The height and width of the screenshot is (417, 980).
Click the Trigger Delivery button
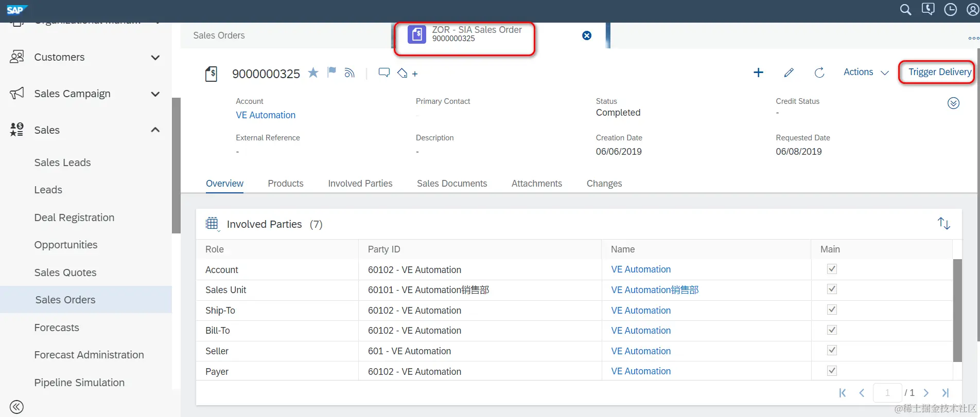click(x=939, y=72)
